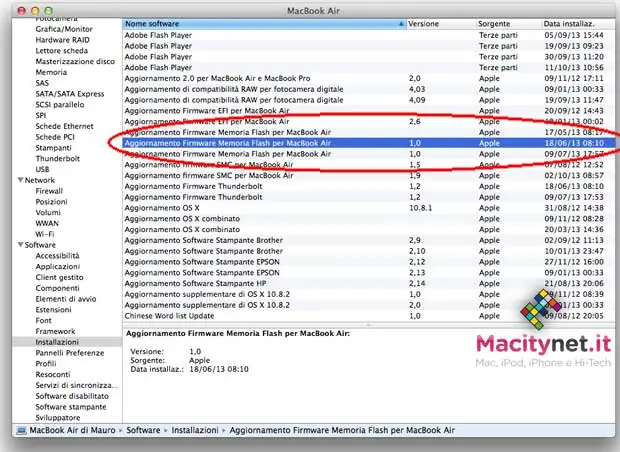The width and height of the screenshot is (620, 452).
Task: Select Aggiornamento OS X 10.8.1 row
Action: click(369, 208)
